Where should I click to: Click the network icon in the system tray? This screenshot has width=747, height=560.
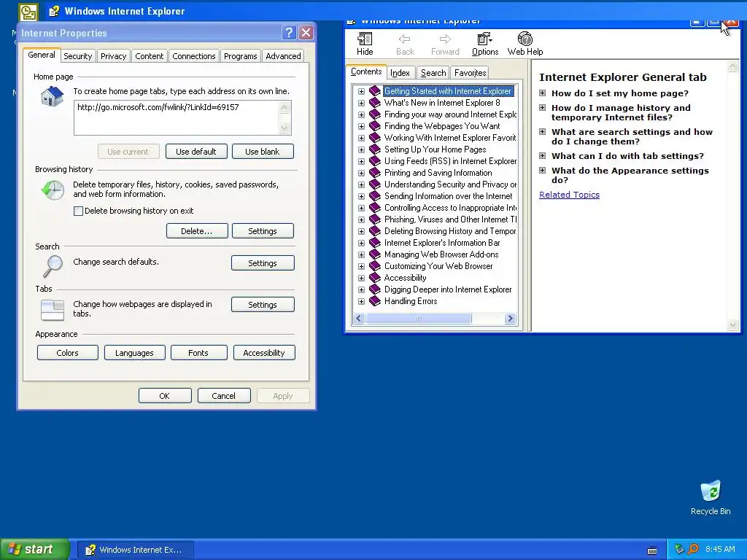point(679,549)
